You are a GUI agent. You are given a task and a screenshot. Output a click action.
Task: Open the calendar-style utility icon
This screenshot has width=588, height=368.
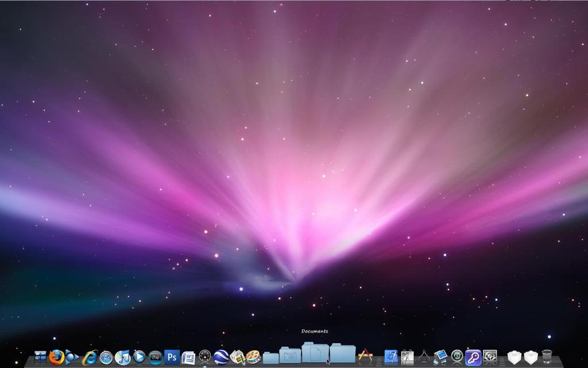tap(407, 356)
